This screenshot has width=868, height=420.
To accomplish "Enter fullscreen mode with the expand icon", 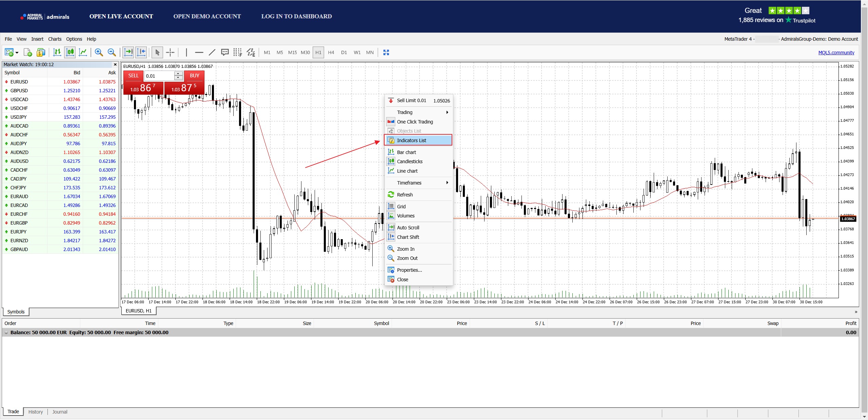I will tap(386, 53).
